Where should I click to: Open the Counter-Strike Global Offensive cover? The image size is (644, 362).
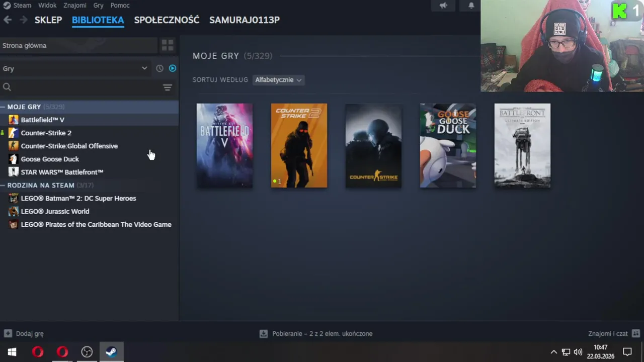click(x=373, y=145)
